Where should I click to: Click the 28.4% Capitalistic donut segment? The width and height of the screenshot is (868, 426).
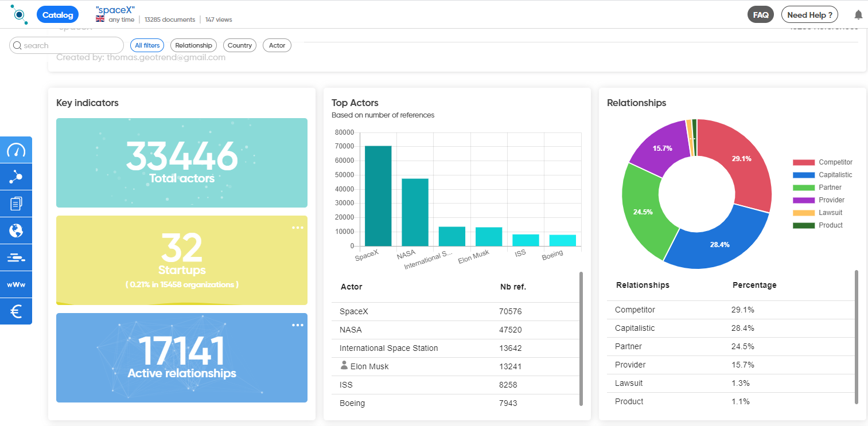719,245
